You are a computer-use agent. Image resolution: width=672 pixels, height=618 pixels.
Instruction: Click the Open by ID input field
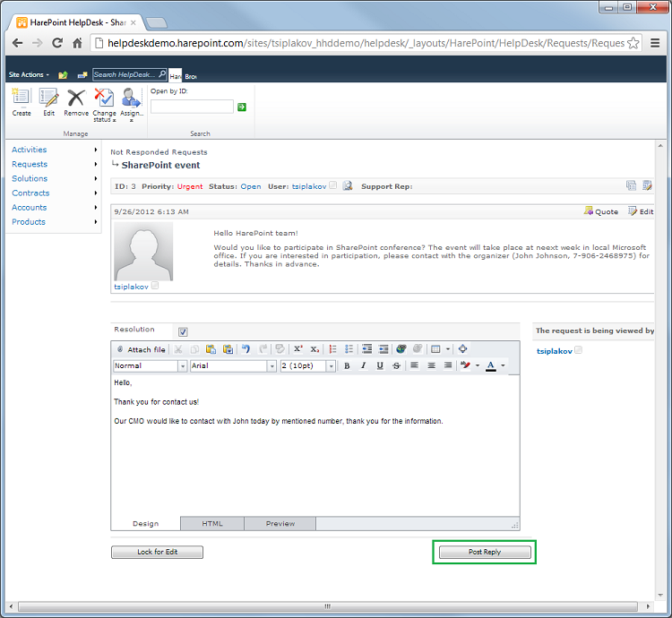coord(192,107)
